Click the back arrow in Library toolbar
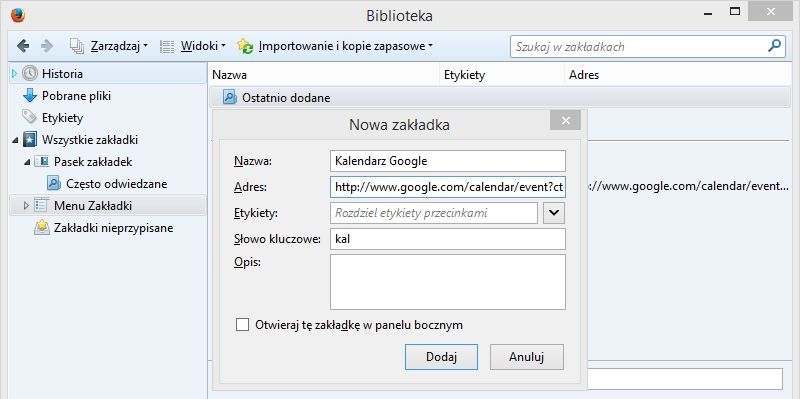This screenshot has width=800, height=399. 22,46
